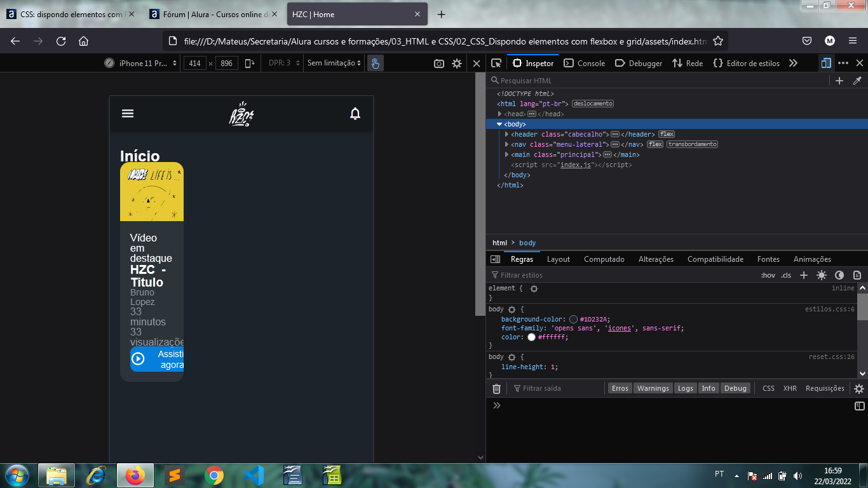Toggle print media simulation icon
The image size is (868, 488).
pyautogui.click(x=857, y=275)
